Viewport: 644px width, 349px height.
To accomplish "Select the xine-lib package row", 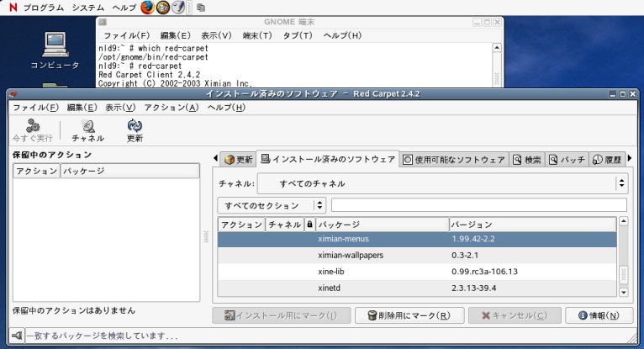I will (x=417, y=272).
